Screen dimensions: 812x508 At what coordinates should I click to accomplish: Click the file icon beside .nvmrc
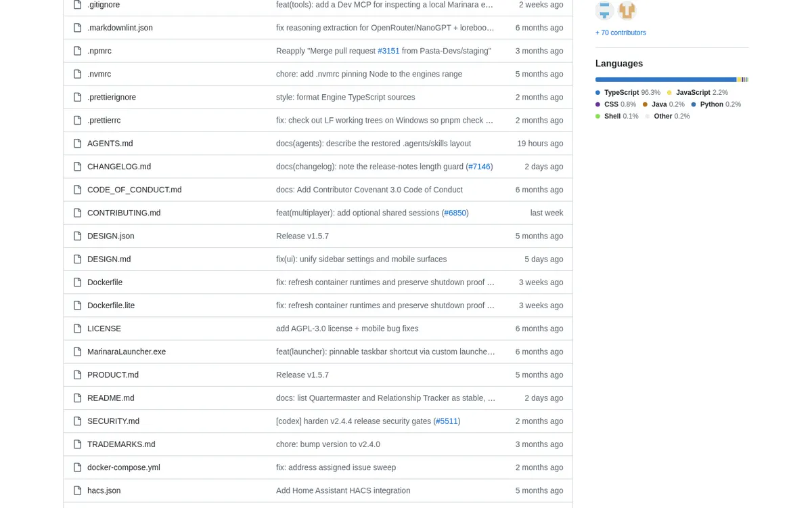(x=77, y=74)
